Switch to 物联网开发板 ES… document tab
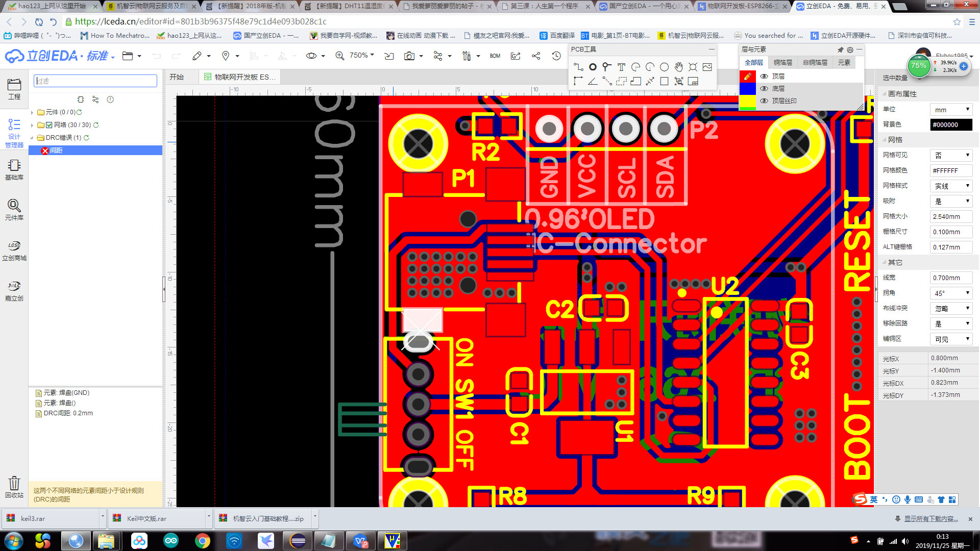 [240, 77]
